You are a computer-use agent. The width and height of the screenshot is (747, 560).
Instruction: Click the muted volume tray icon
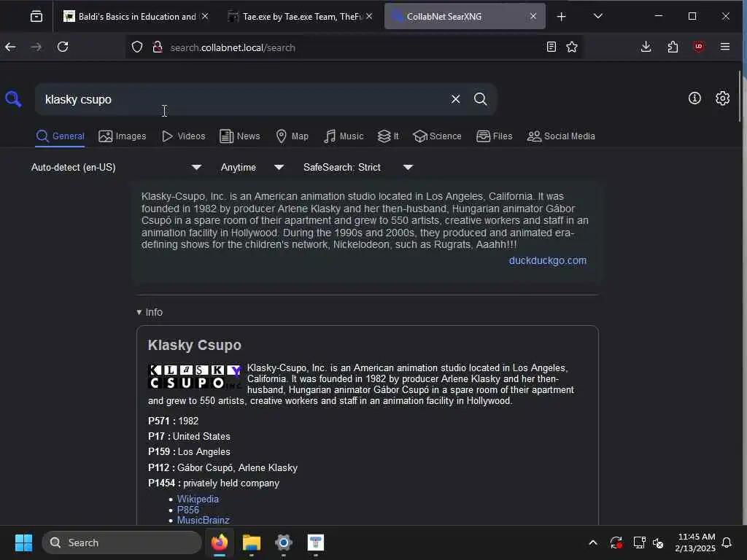click(x=659, y=542)
